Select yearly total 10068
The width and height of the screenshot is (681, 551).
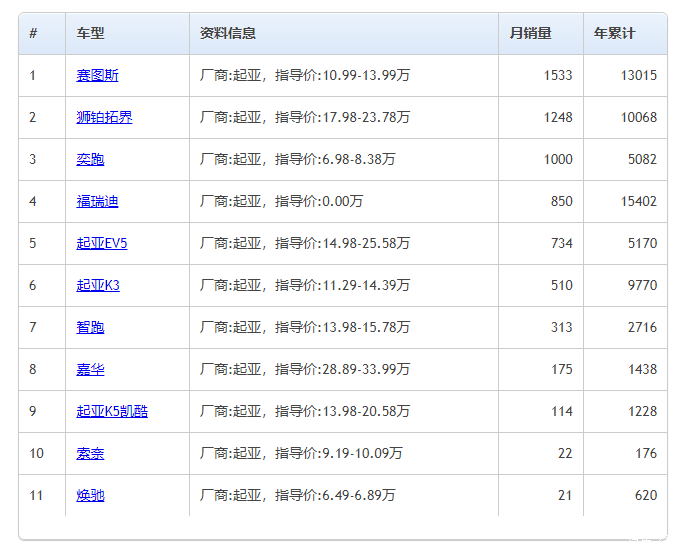tap(639, 117)
